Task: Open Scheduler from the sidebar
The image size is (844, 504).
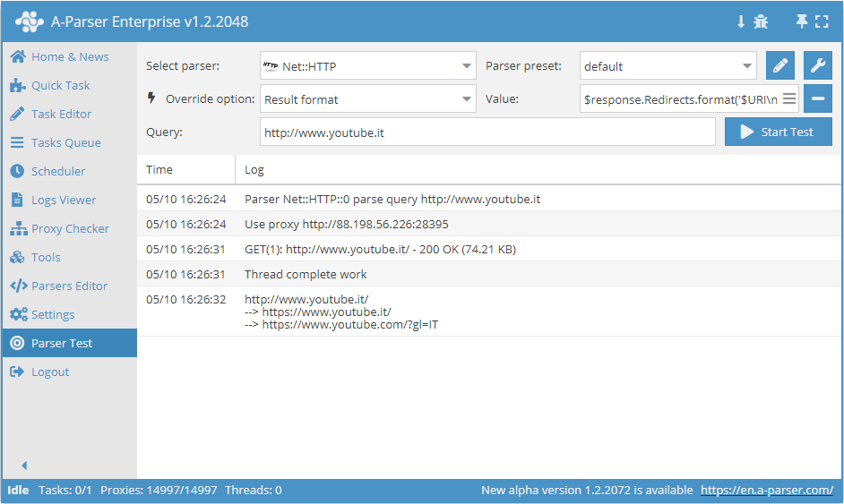Action: tap(58, 172)
